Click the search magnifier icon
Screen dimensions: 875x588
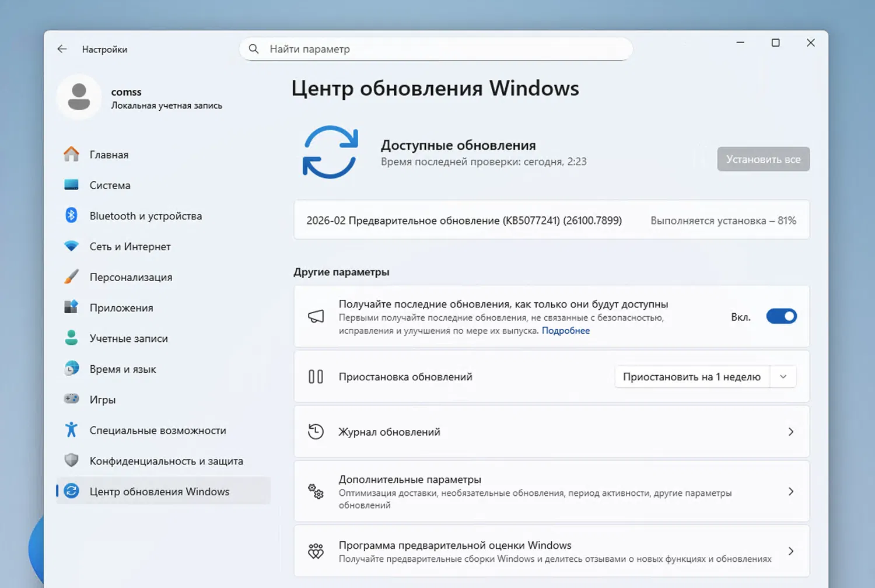coord(254,49)
